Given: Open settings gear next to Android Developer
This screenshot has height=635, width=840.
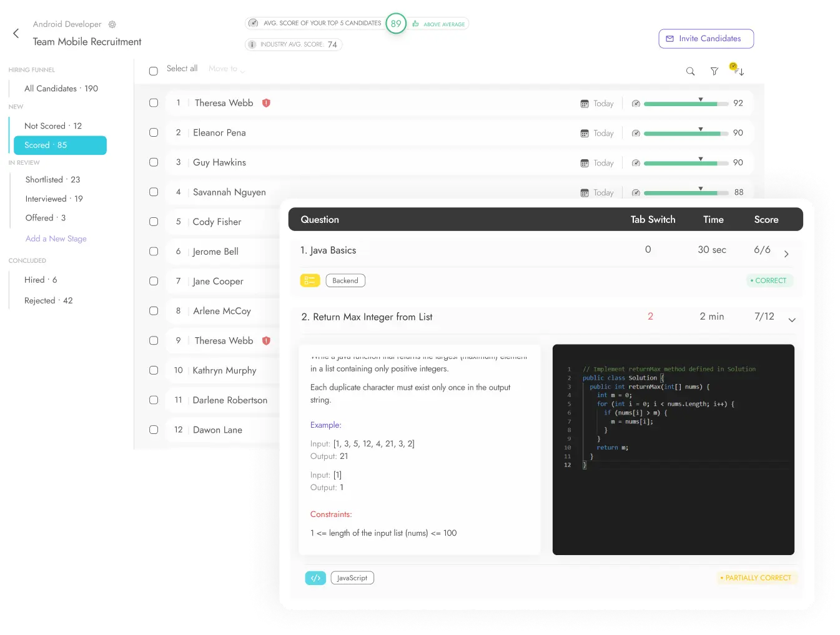Looking at the screenshot, I should pyautogui.click(x=112, y=24).
